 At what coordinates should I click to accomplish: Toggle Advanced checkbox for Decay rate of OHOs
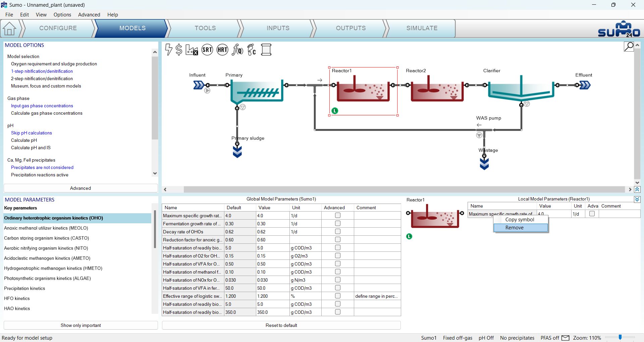(338, 232)
